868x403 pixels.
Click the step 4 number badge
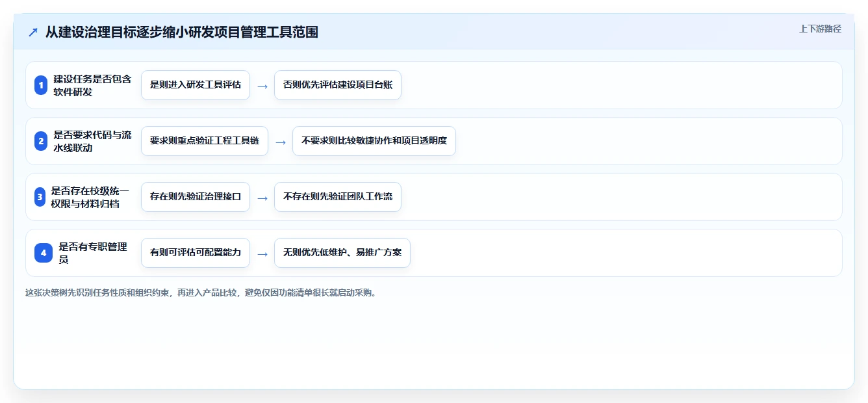(44, 253)
